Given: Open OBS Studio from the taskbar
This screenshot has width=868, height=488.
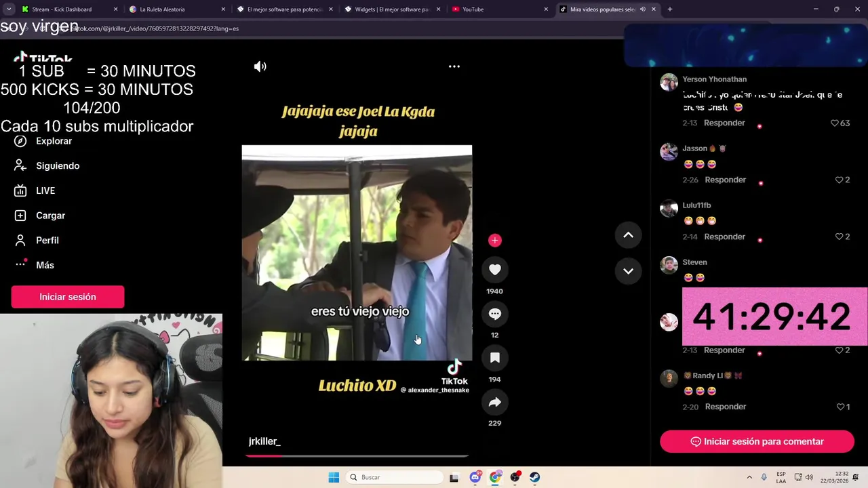Looking at the screenshot, I should (515, 477).
